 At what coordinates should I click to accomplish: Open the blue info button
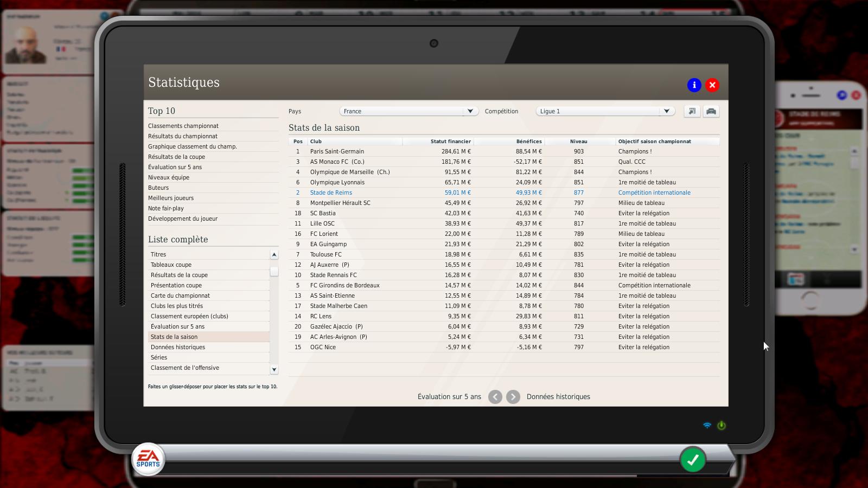tap(694, 85)
